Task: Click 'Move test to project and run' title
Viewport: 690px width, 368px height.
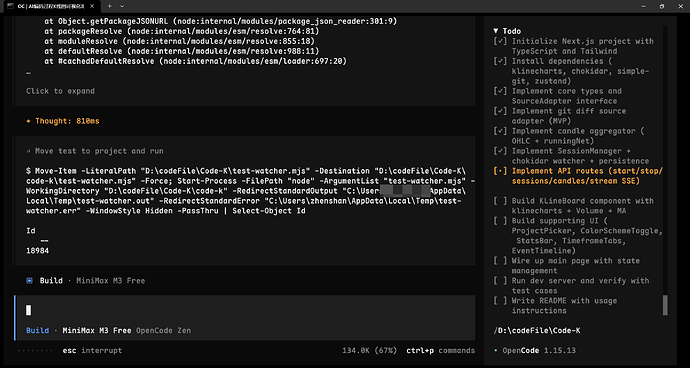Action: (99, 151)
